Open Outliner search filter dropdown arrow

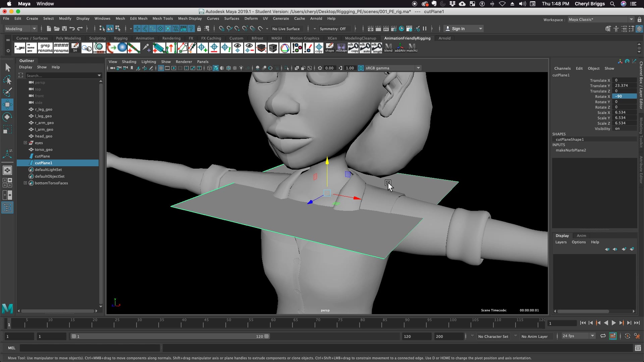(99, 75)
